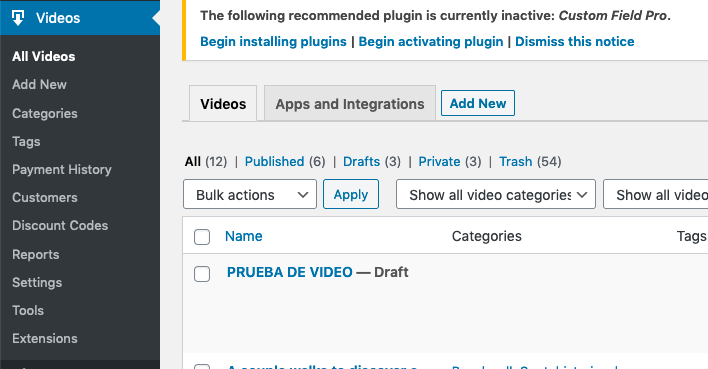
Task: Click the Apply button
Action: (351, 194)
